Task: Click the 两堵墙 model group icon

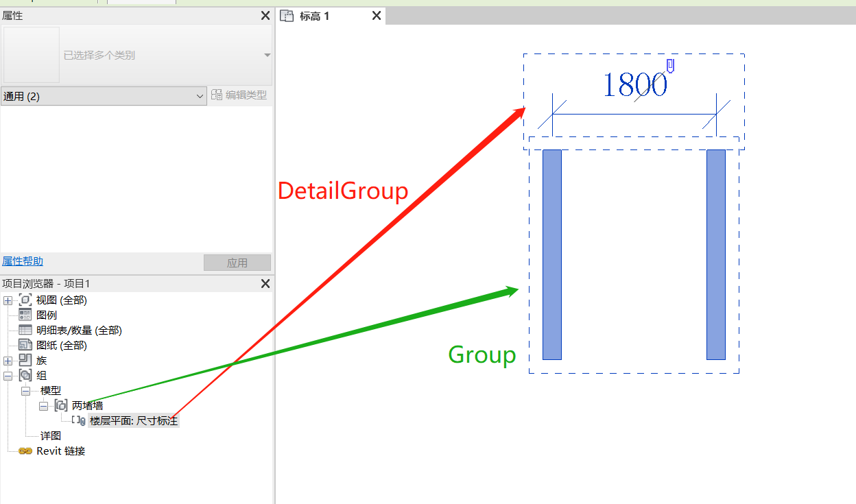Action: (61, 405)
